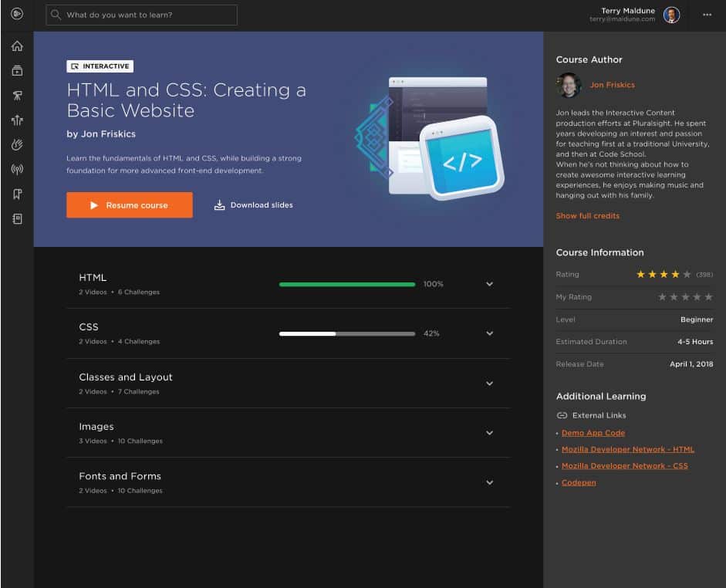Click the download slides tray icon

(x=219, y=205)
